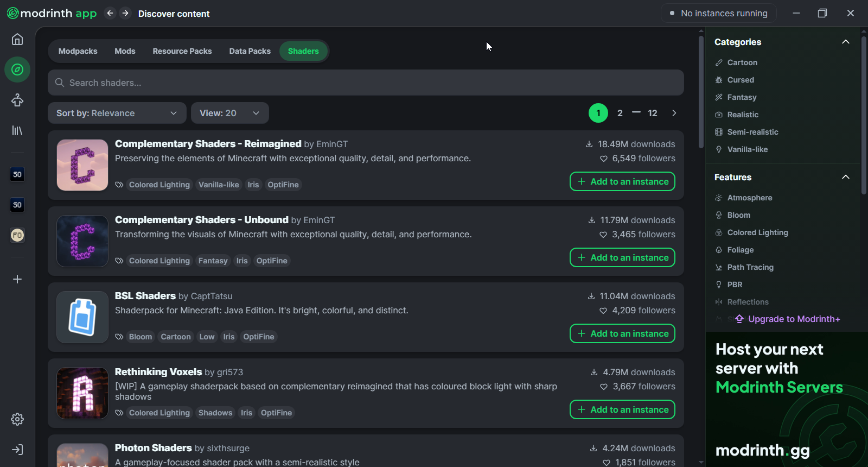The image size is (868, 467).
Task: Open the Home page from sidebar
Action: click(17, 39)
